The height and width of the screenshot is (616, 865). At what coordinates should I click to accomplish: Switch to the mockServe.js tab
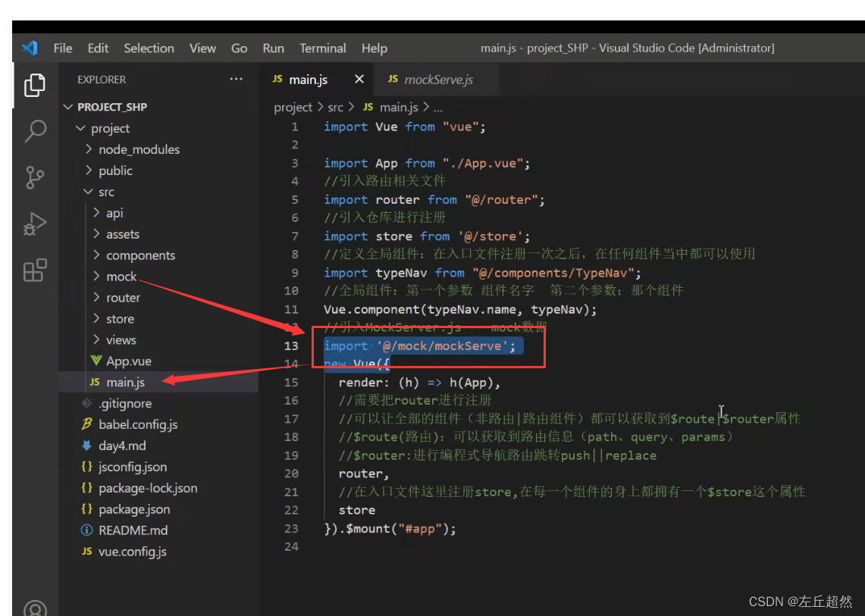coord(437,80)
